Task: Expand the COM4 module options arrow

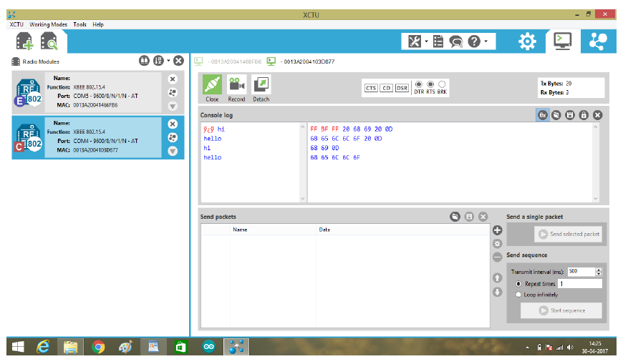Action: [x=173, y=151]
